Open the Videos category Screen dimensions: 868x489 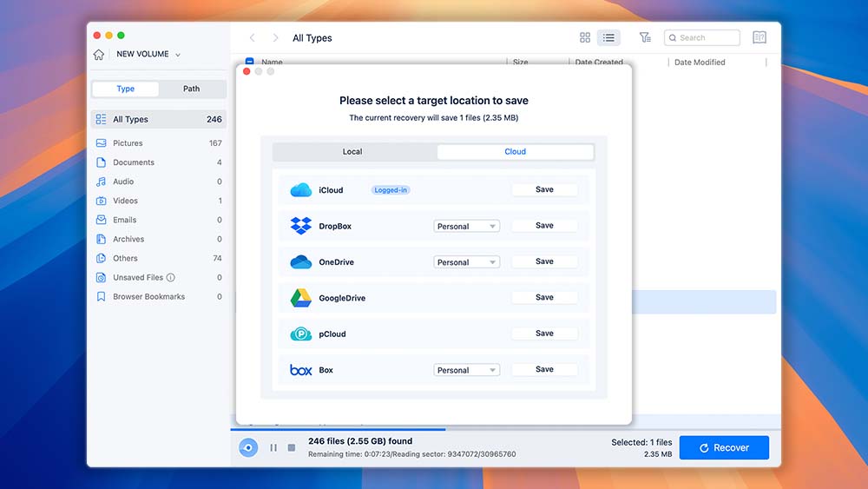coord(158,201)
